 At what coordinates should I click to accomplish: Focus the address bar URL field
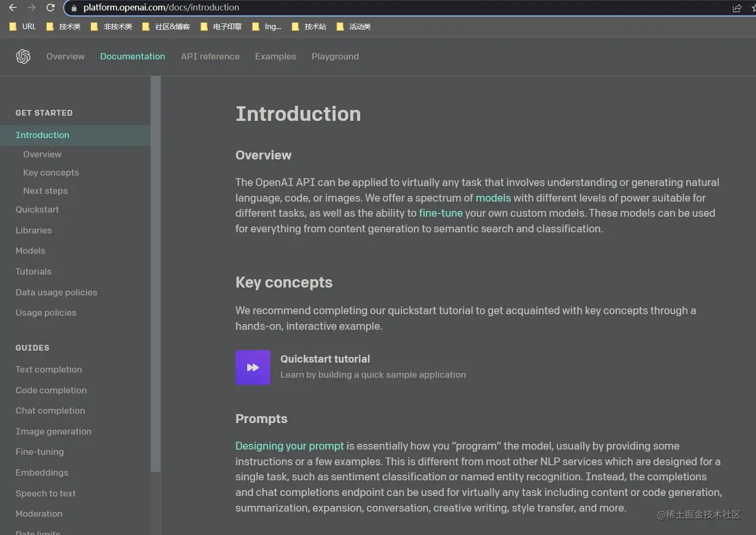point(396,8)
